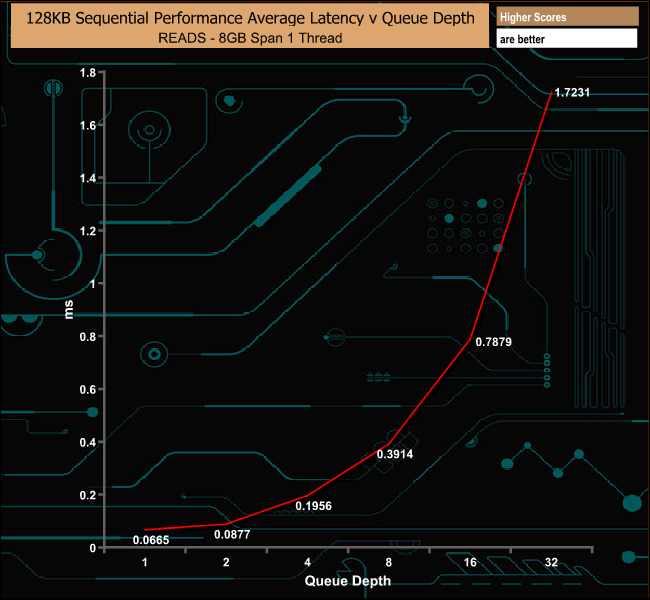This screenshot has height=600, width=650.
Task: Click the "ms" y-axis title
Action: 69,310
